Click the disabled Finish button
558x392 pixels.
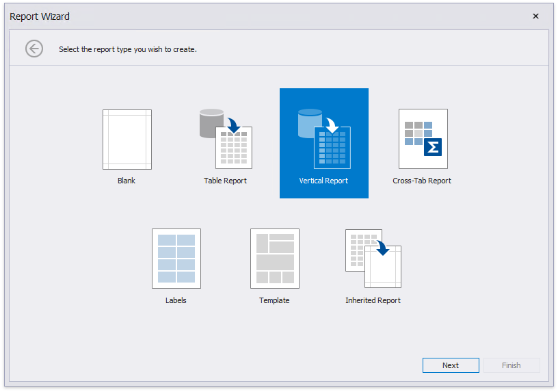511,365
